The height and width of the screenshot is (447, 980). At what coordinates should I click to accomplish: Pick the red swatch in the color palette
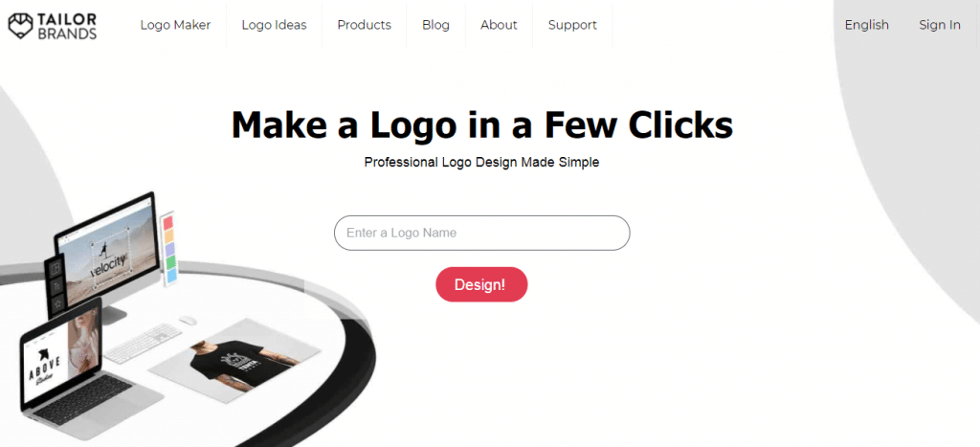pos(167,224)
